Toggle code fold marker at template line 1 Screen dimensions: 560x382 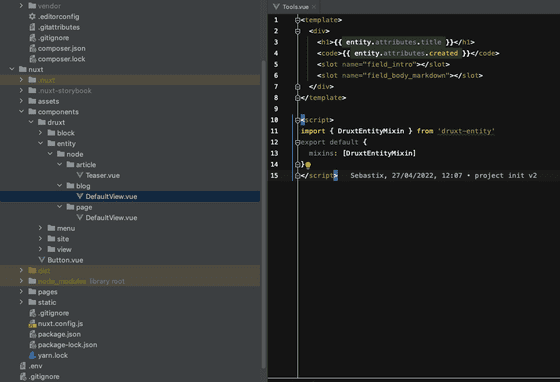[x=298, y=20]
